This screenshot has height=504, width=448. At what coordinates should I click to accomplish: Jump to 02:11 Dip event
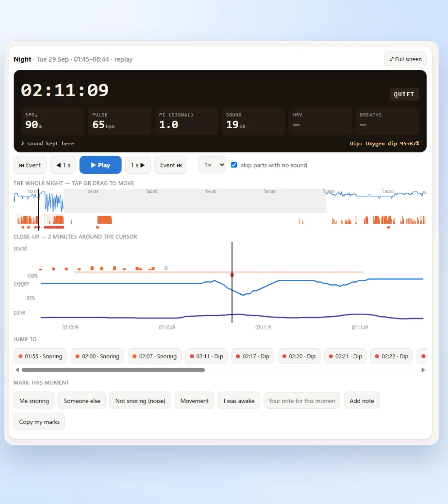(x=207, y=356)
